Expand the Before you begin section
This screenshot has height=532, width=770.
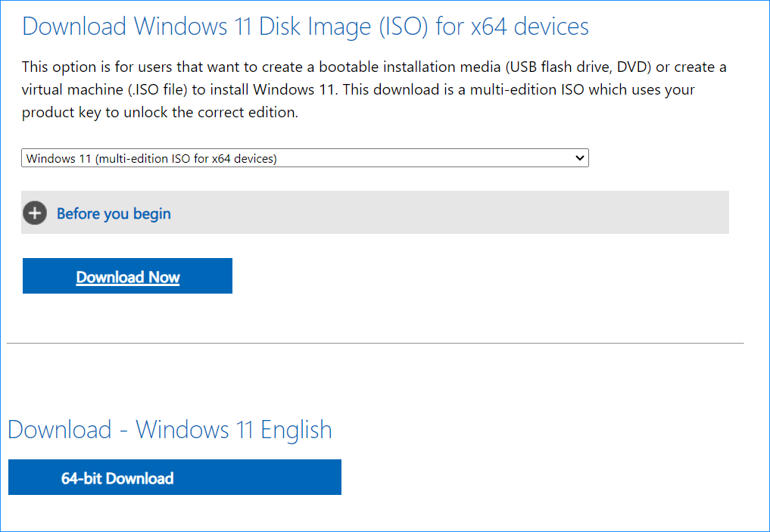375,213
